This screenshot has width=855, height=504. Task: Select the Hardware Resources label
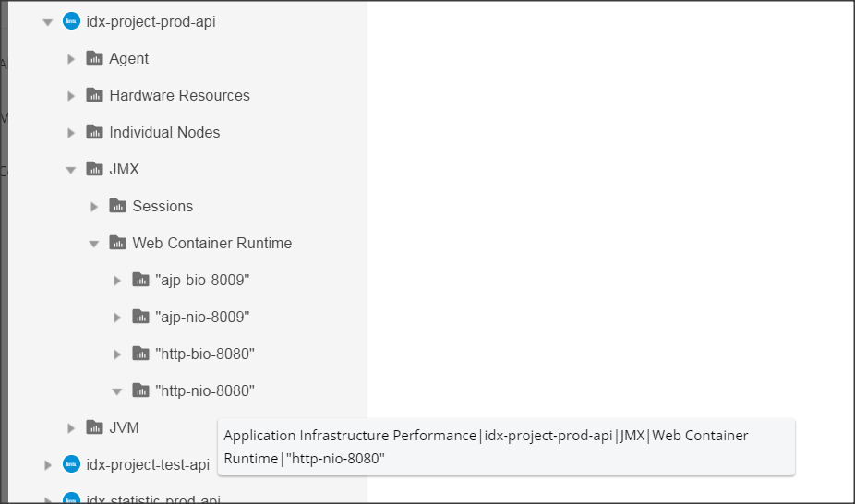(x=179, y=95)
